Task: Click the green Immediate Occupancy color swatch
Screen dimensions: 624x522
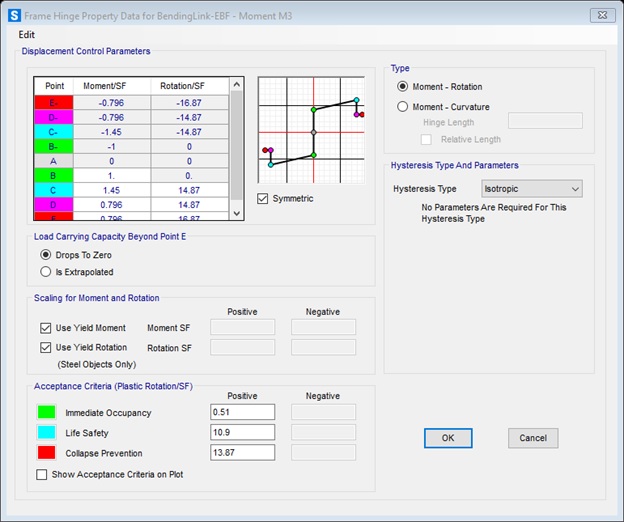Action: tap(46, 412)
